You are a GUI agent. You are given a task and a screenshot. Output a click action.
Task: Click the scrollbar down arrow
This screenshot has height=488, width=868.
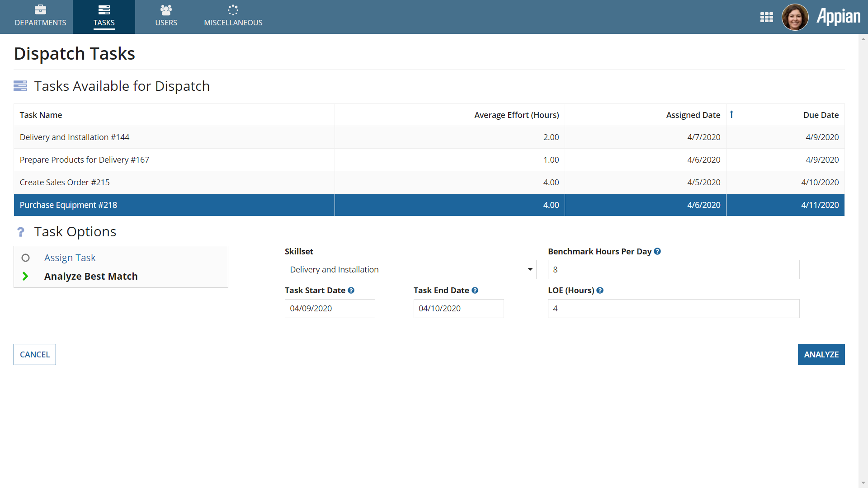pos(863,483)
